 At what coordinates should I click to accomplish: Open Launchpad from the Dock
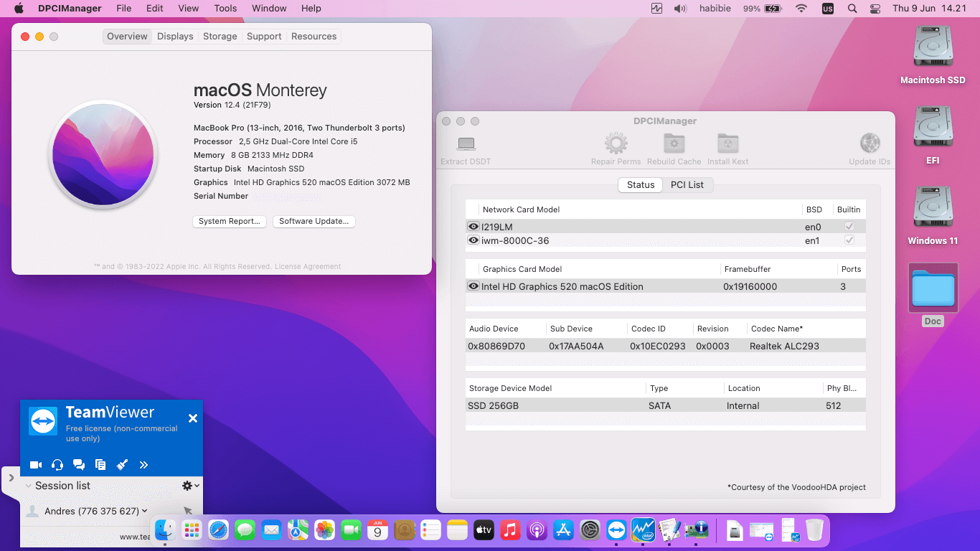pyautogui.click(x=192, y=530)
